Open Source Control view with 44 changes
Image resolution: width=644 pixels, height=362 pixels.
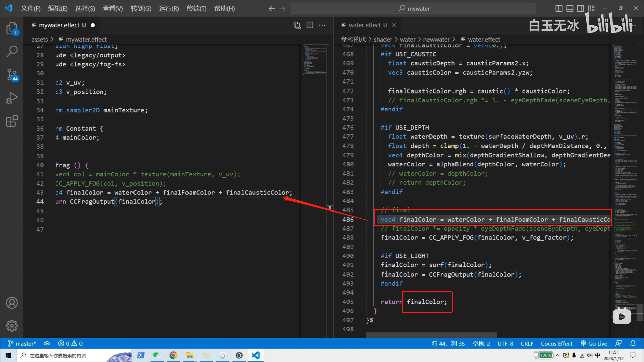tap(12, 74)
